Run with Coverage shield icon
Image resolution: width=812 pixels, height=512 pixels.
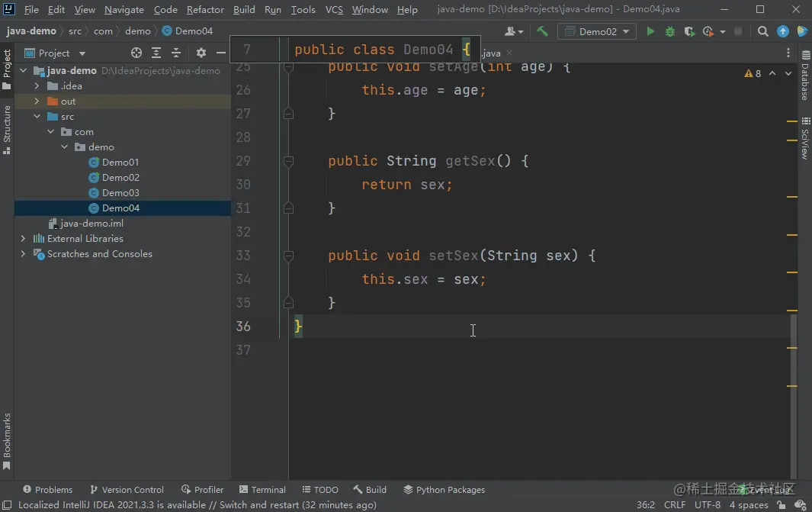pos(689,31)
